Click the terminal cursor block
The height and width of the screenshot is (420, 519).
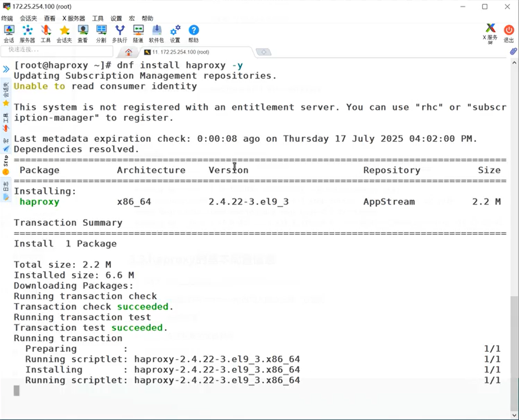coord(17,391)
